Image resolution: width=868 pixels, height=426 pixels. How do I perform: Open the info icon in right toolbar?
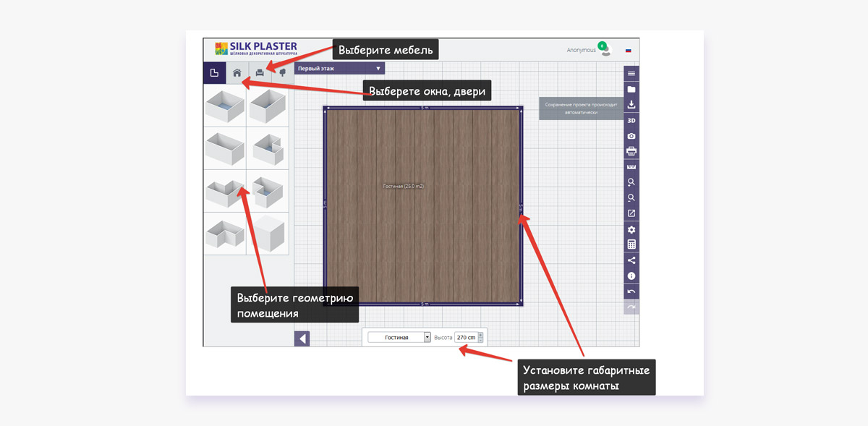click(631, 276)
